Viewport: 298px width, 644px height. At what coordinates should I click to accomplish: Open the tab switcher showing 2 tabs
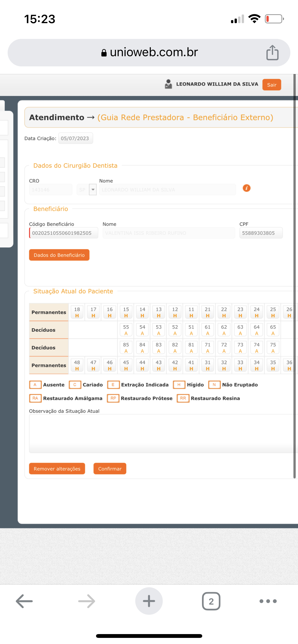point(211,601)
